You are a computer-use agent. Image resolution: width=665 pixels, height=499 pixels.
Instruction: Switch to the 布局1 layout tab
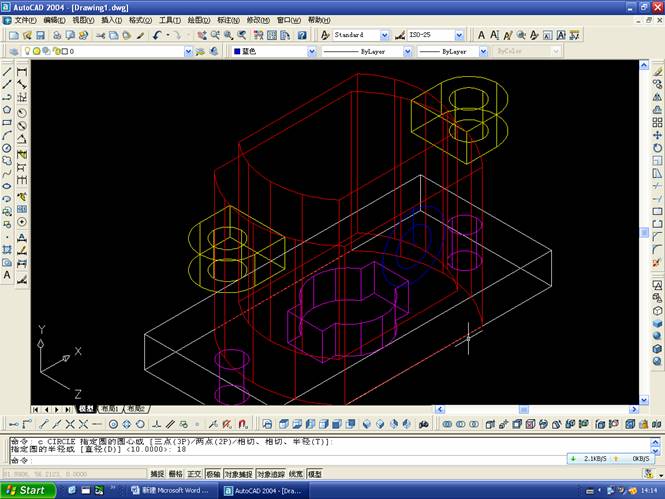click(107, 409)
